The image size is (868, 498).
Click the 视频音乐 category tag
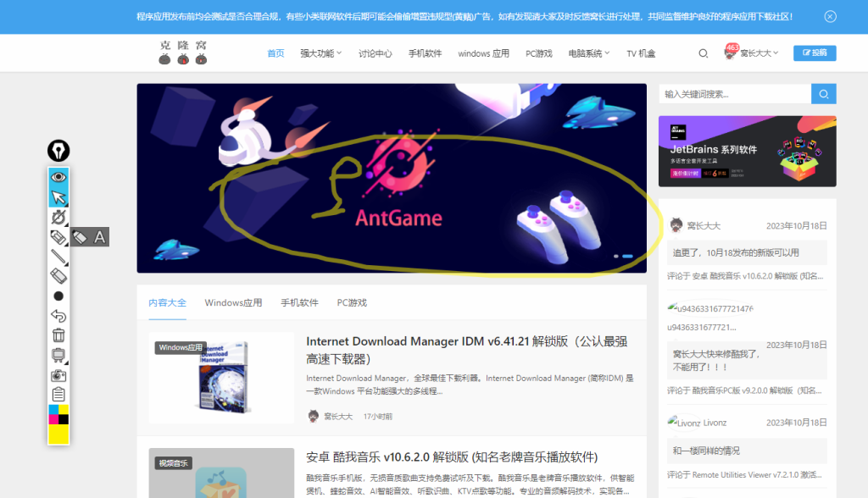[x=173, y=463]
